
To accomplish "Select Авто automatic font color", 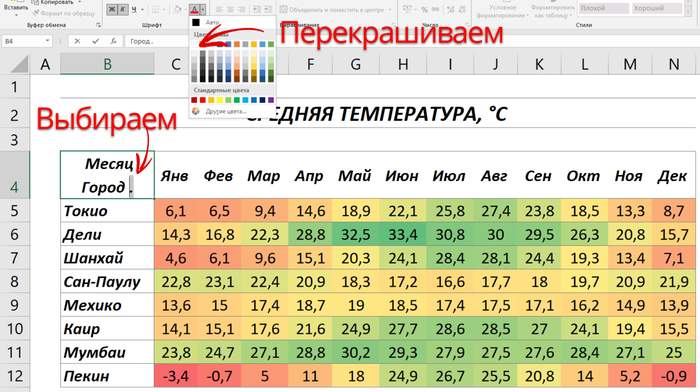I will click(x=232, y=22).
